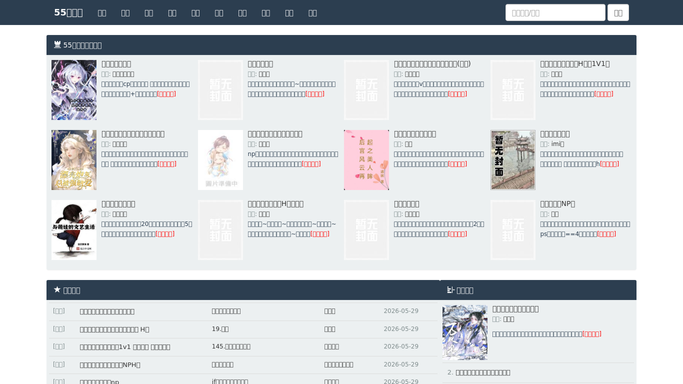Open the dark-haired figure cover in the ranking panel
The height and width of the screenshot is (384, 683).
click(x=465, y=332)
